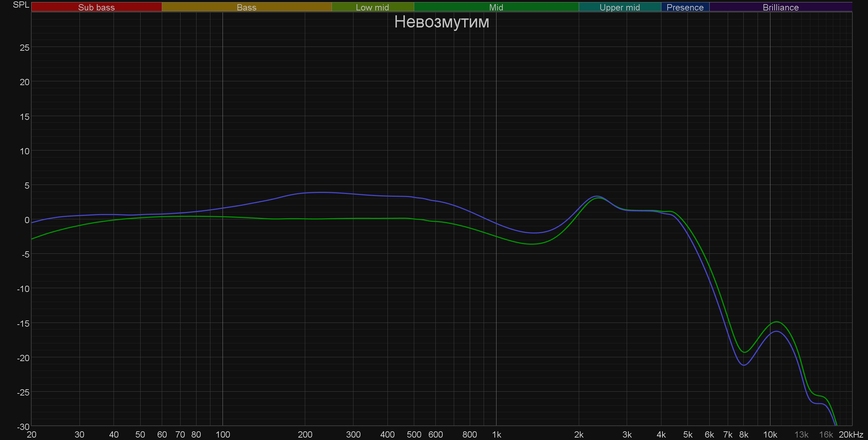Click the SPL axis label
The height and width of the screenshot is (440, 868).
[21, 5]
